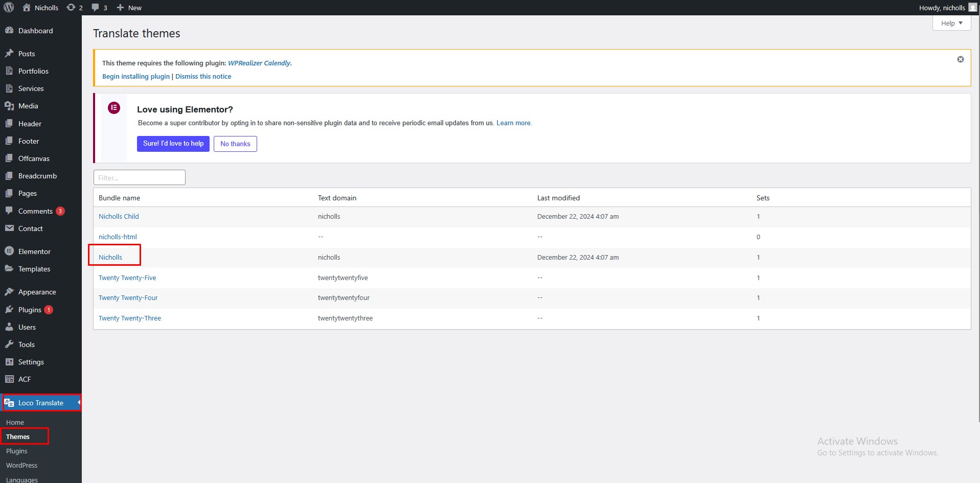The image size is (980, 483).
Task: Click the Plugins update badge showing 1
Action: point(49,310)
